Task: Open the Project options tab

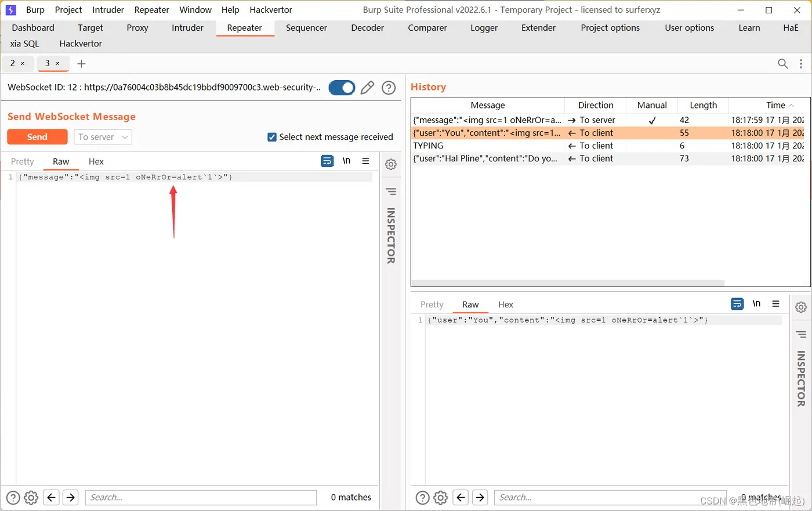Action: tap(610, 28)
